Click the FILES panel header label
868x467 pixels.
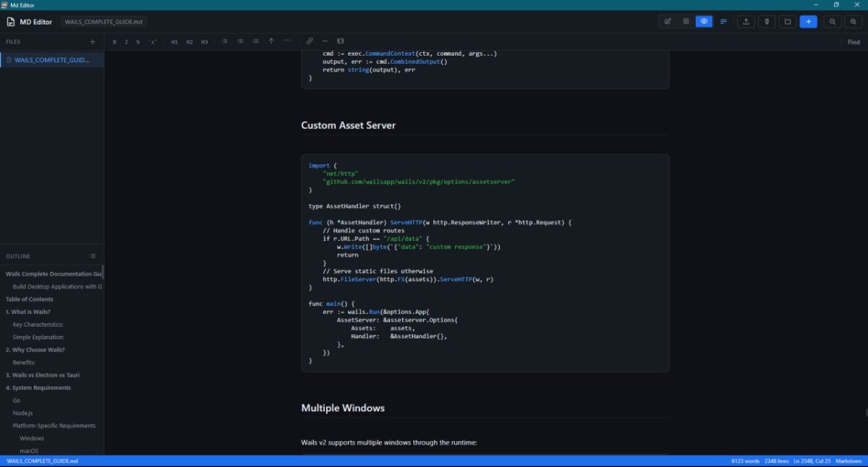click(13, 42)
